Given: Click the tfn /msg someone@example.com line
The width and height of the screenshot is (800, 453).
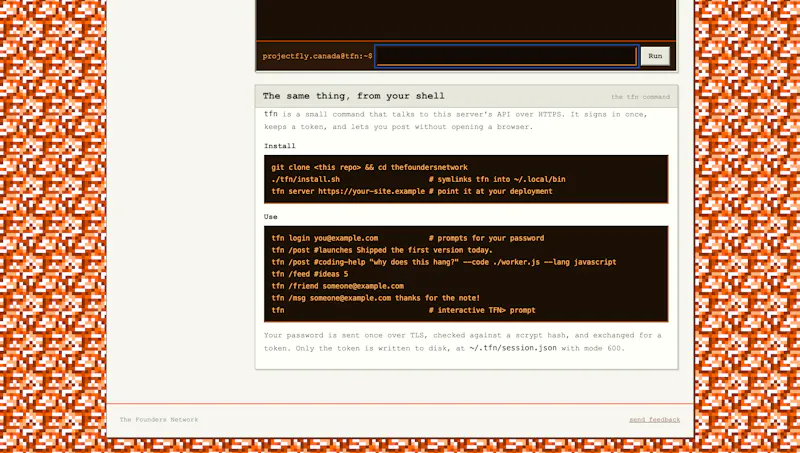Looking at the screenshot, I should pyautogui.click(x=376, y=298).
